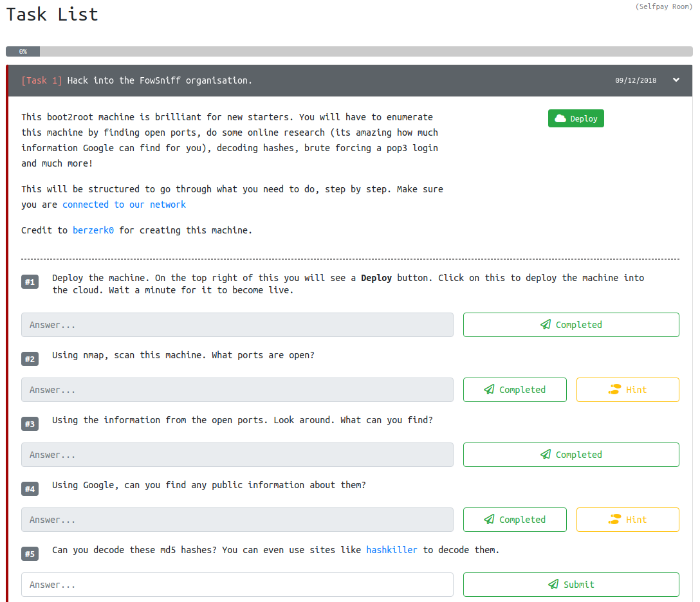Focus the answer field for question #5
This screenshot has width=700, height=602.
(x=237, y=585)
